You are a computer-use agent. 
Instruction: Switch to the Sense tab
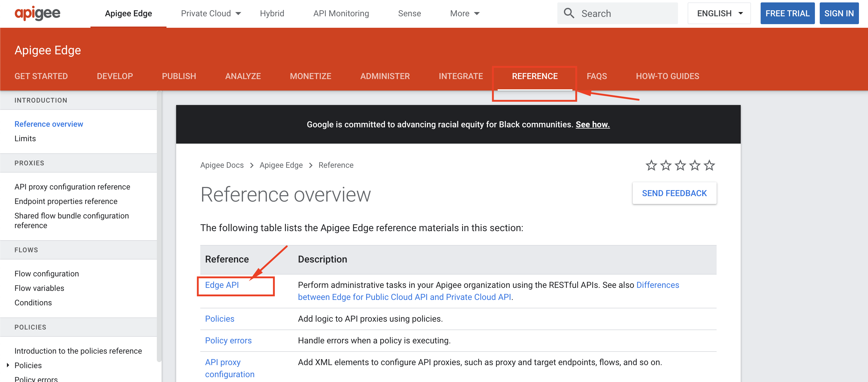(409, 14)
